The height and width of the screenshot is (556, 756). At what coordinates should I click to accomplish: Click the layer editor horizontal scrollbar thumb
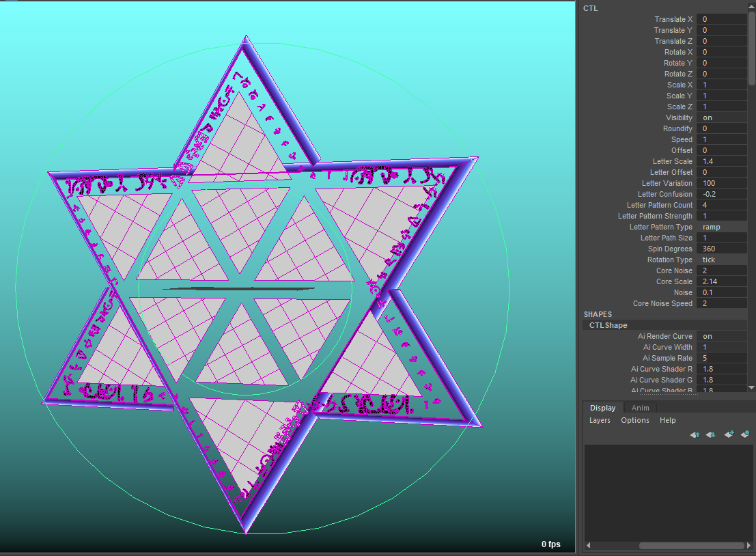[691, 545]
